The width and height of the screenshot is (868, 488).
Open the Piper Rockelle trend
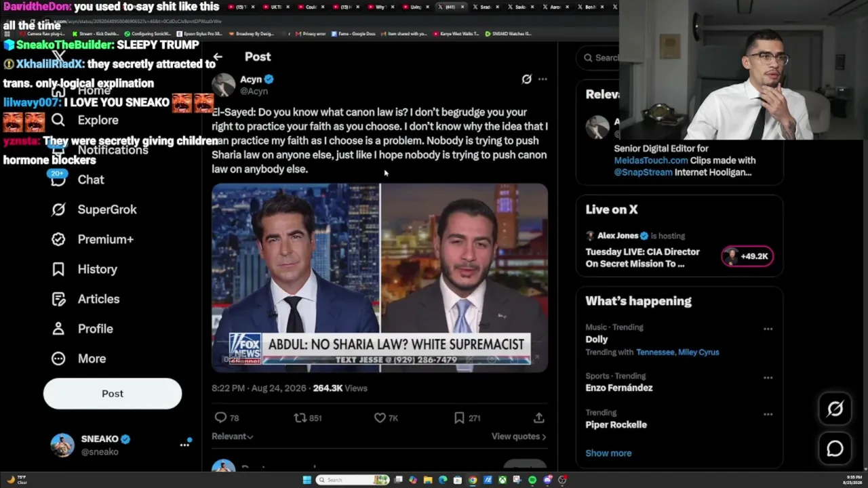point(616,425)
